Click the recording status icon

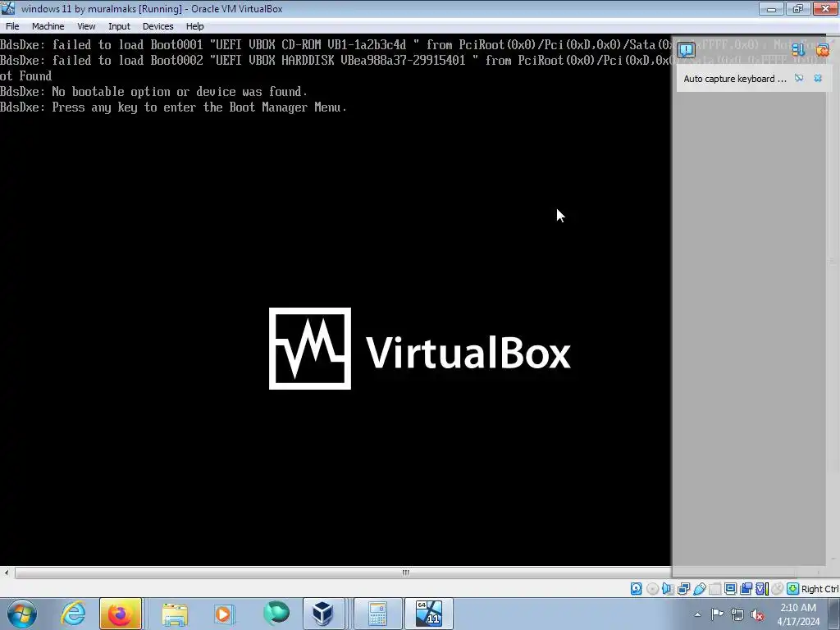click(x=746, y=589)
